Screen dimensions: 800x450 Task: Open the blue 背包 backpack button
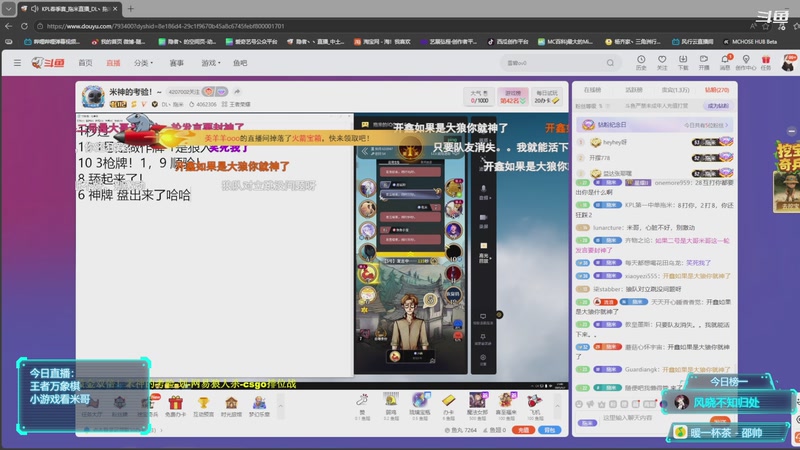[549, 430]
